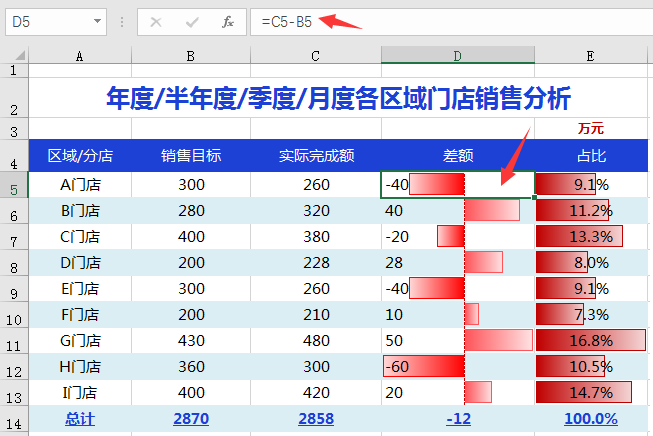Viewport: 653px width, 436px height.
Task: Select column D header
Action: coord(458,56)
